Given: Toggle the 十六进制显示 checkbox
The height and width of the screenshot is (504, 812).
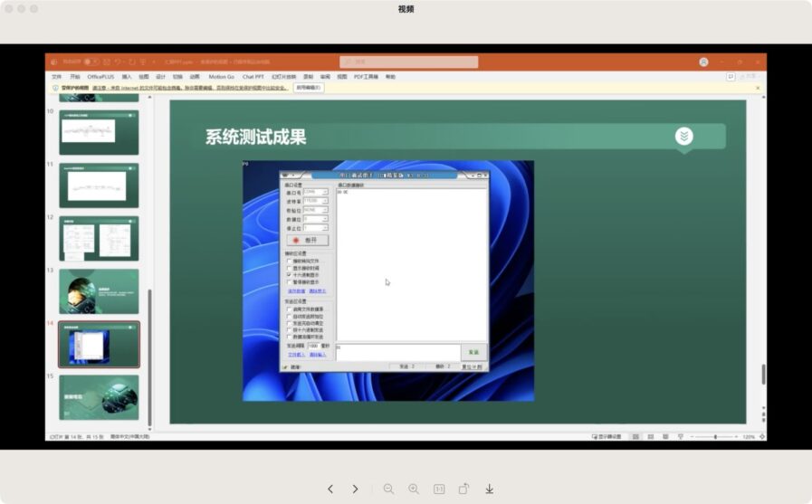Looking at the screenshot, I should pyautogui.click(x=289, y=274).
